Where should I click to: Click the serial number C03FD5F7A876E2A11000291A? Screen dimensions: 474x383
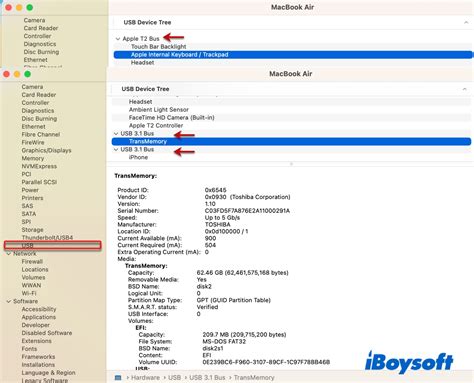[x=247, y=211]
